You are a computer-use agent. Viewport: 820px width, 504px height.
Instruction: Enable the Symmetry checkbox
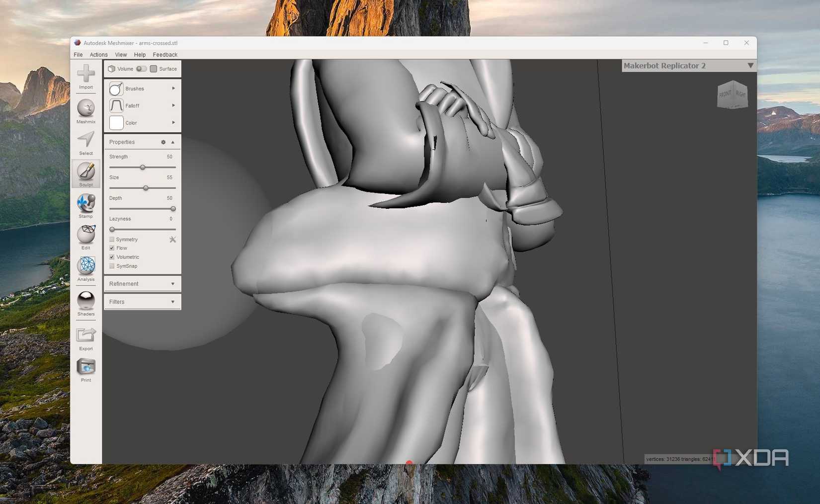(112, 239)
